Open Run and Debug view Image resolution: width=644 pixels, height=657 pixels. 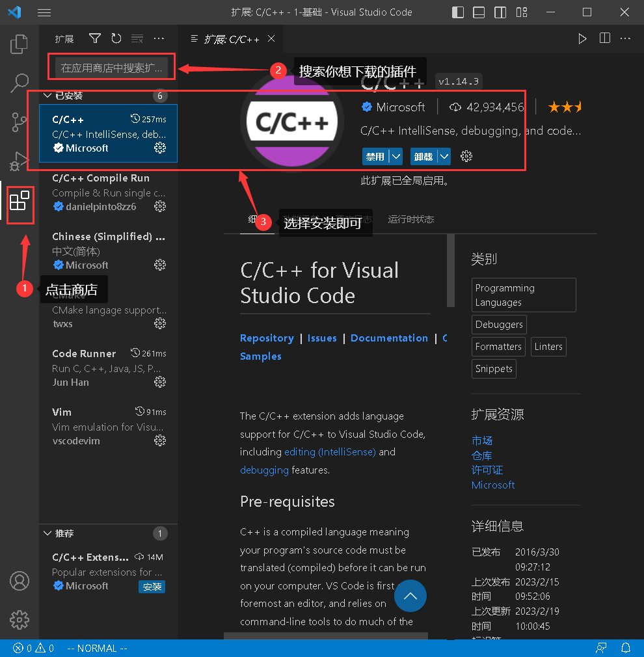[20, 161]
